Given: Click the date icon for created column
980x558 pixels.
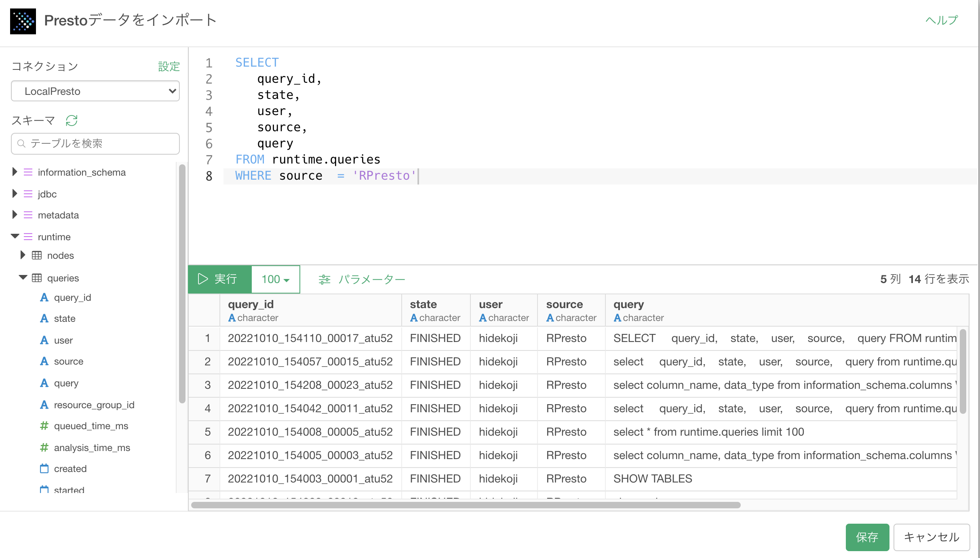Looking at the screenshot, I should click(x=44, y=469).
